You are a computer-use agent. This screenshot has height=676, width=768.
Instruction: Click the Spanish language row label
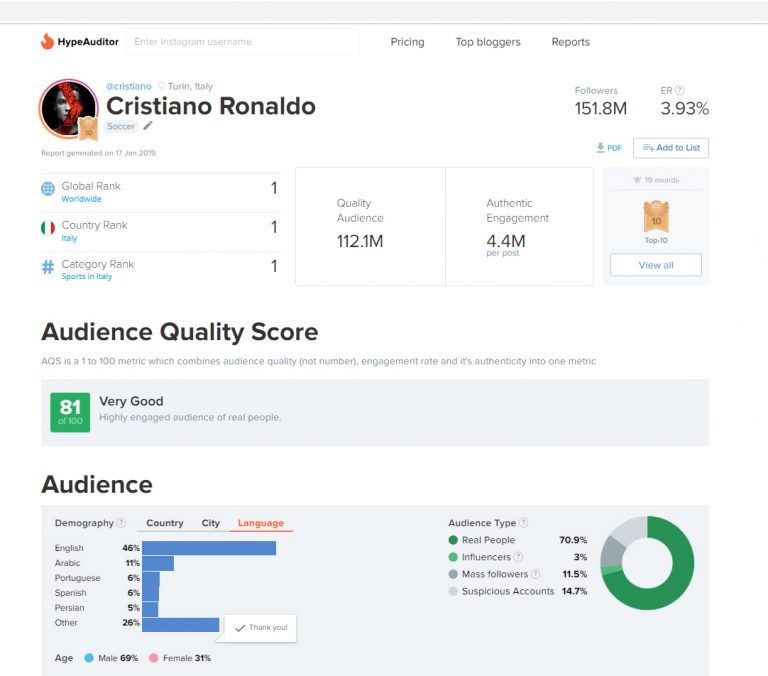[x=71, y=593]
